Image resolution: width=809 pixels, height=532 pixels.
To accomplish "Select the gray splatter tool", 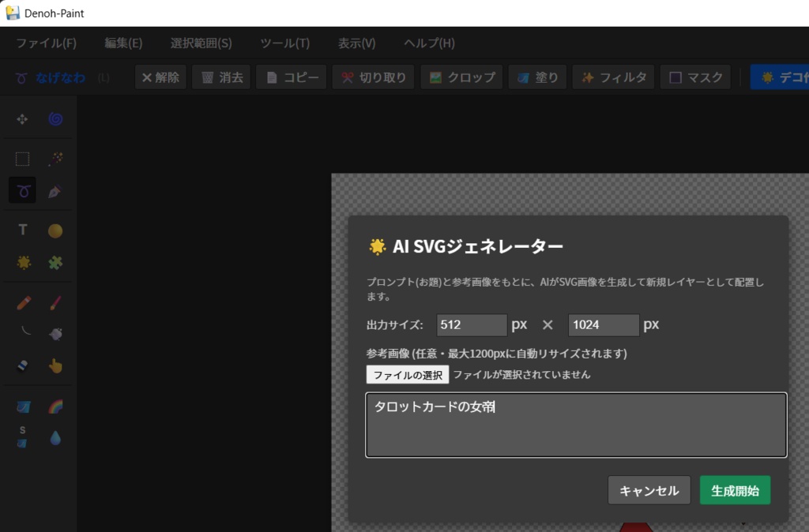I will pyautogui.click(x=55, y=334).
